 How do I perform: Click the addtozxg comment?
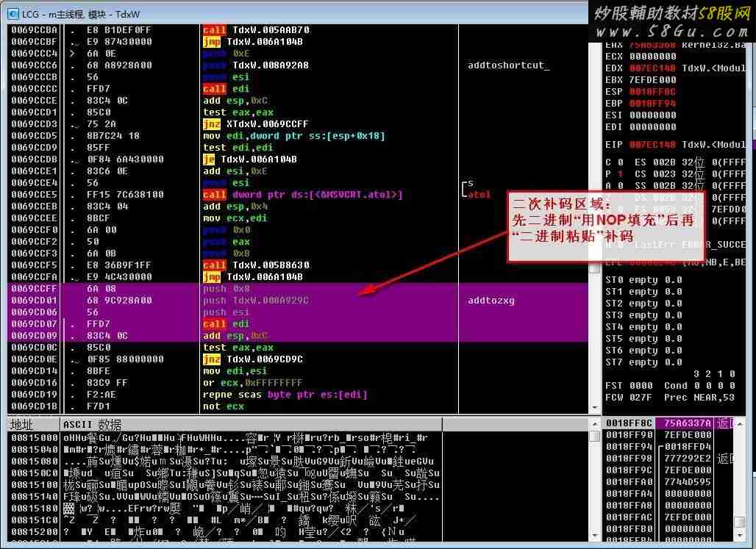click(491, 301)
